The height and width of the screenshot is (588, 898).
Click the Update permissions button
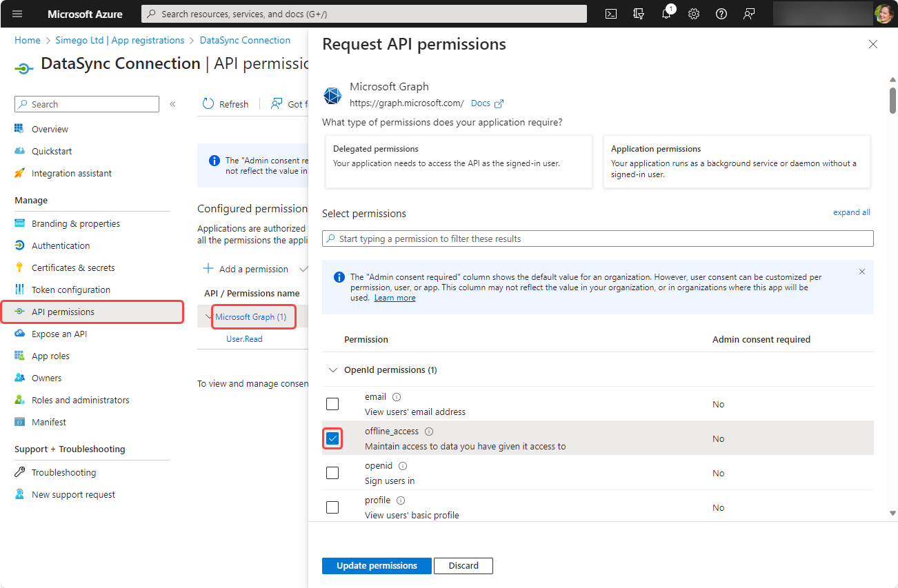[377, 565]
